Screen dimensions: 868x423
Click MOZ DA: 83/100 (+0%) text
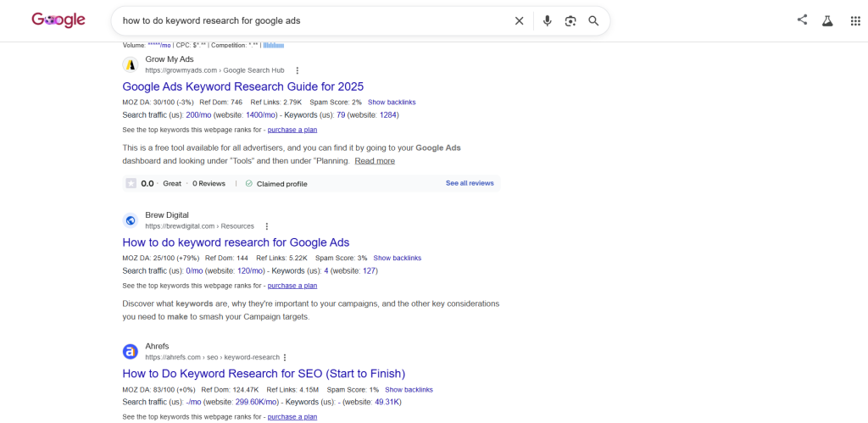[158, 390]
